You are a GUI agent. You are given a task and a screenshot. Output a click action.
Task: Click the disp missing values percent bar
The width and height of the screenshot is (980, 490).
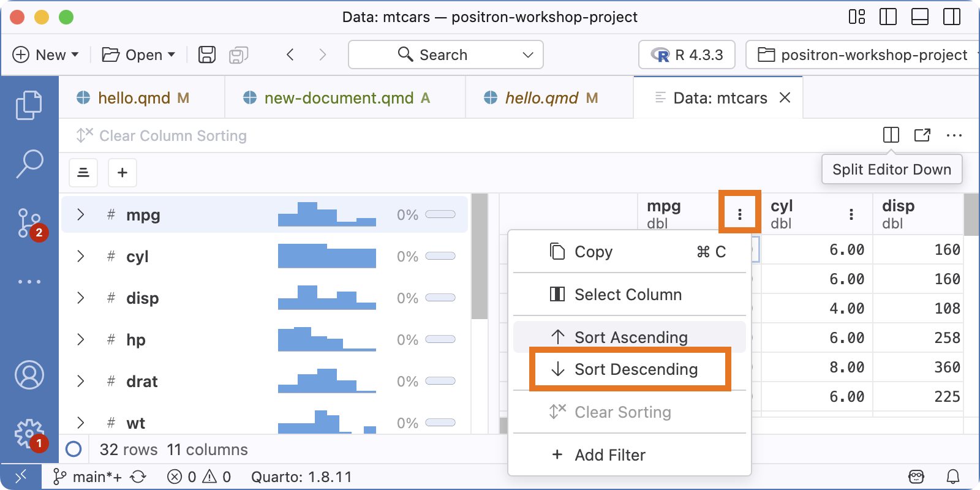(440, 298)
